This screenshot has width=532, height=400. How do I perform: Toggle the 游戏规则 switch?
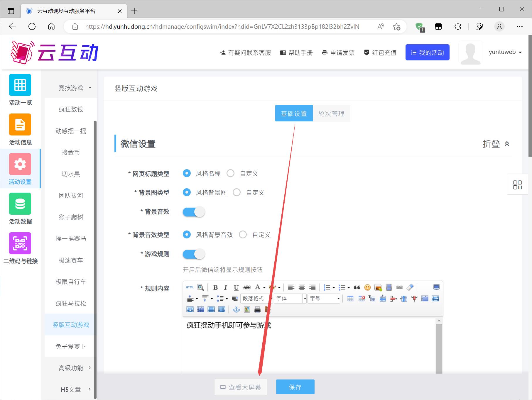[x=194, y=254]
